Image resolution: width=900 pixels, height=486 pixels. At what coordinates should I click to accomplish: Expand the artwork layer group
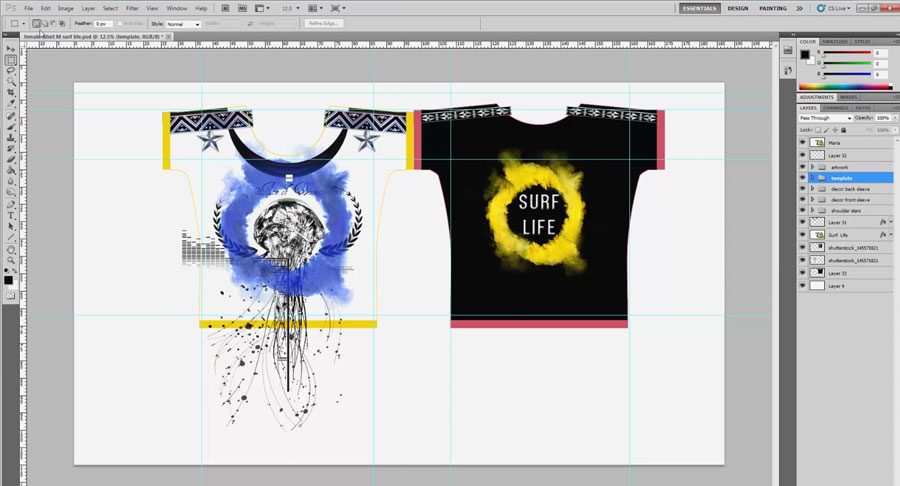pos(812,167)
